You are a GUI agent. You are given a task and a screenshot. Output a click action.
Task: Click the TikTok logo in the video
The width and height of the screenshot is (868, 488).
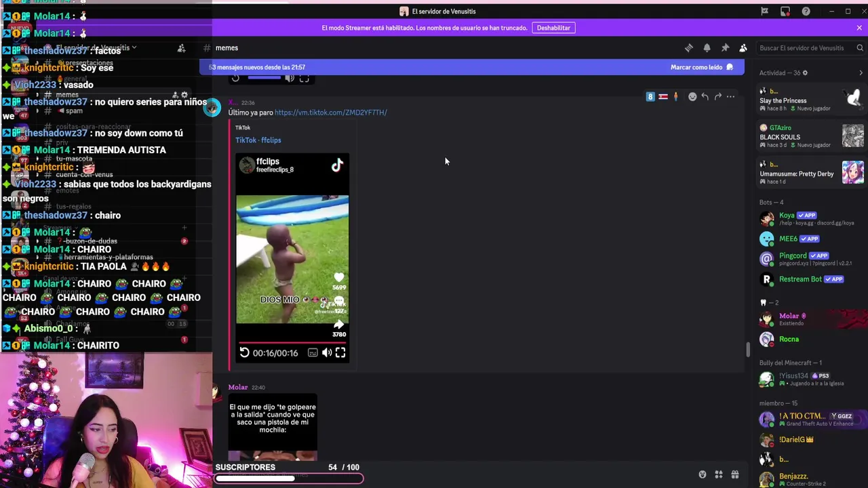coord(337,165)
